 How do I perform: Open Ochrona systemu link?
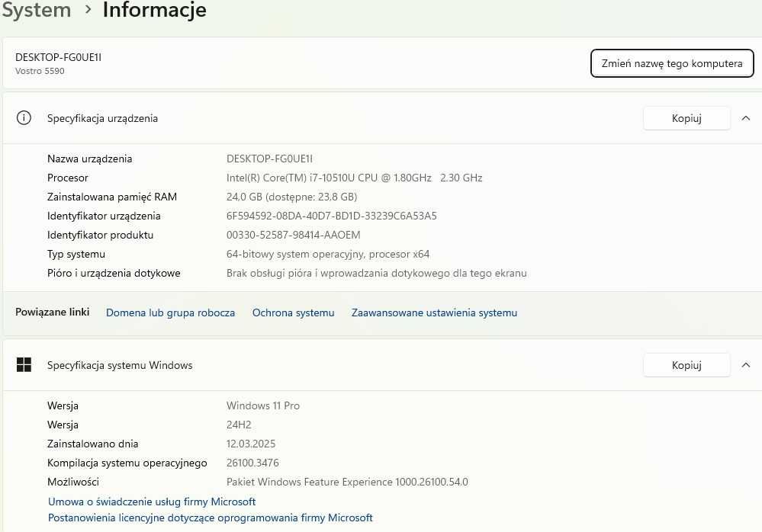[293, 312]
